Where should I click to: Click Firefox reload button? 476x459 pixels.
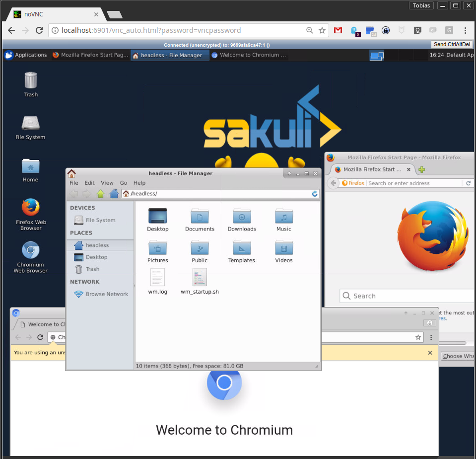tap(468, 183)
